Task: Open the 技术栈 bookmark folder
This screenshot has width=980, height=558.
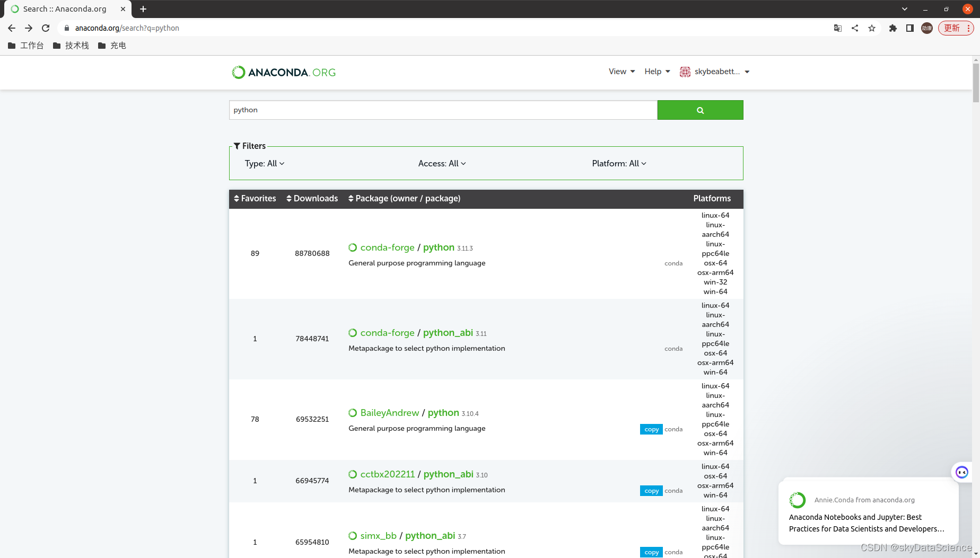Action: tap(71, 46)
